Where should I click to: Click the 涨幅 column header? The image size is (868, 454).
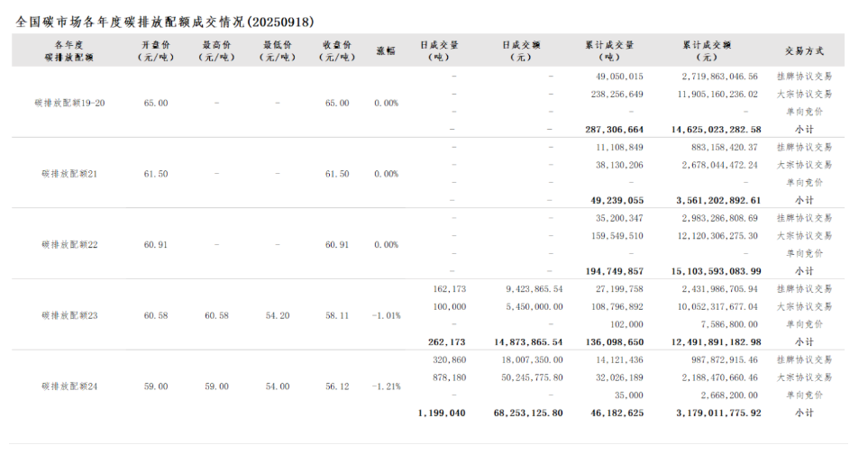pos(386,50)
